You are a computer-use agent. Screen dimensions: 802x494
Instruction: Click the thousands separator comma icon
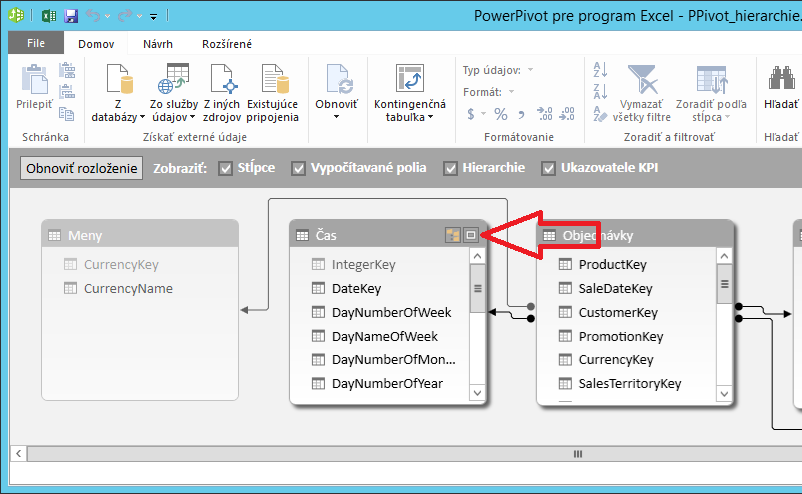[521, 115]
